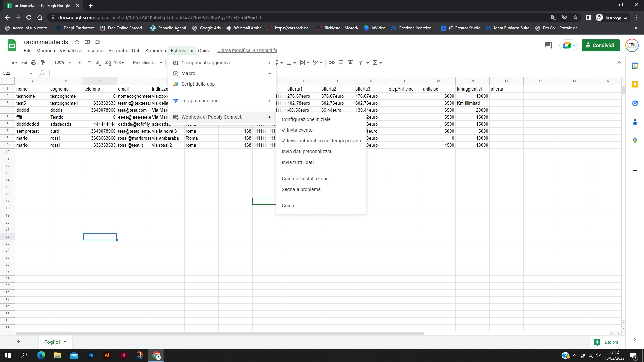Screen dimensions: 644x362
Task: Open zoom 100% dropdown
Action: pos(63,63)
